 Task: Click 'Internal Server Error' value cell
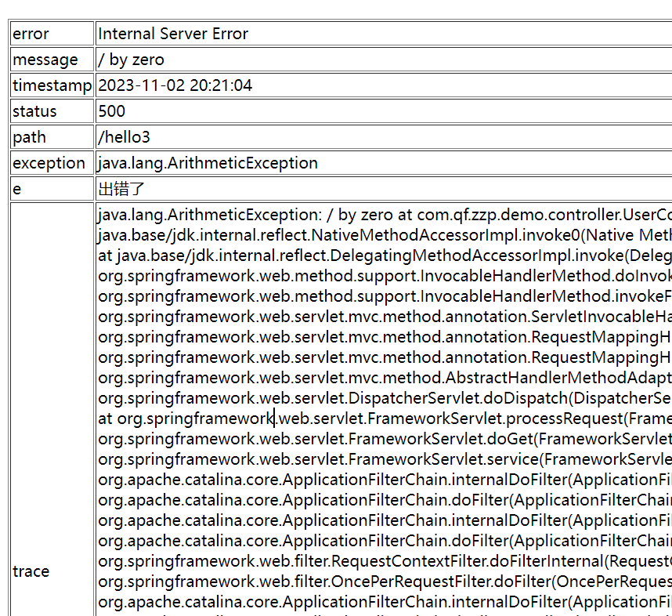tap(384, 34)
